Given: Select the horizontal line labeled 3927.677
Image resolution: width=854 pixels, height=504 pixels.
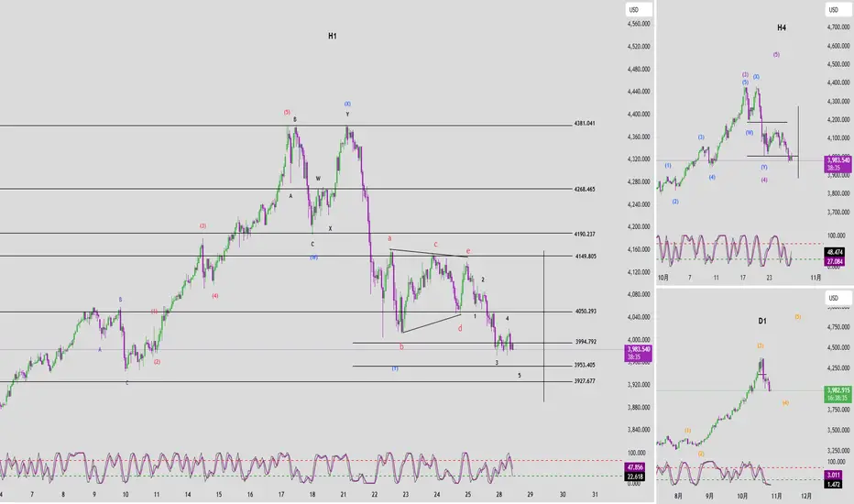Looking at the screenshot, I should coord(285,381).
